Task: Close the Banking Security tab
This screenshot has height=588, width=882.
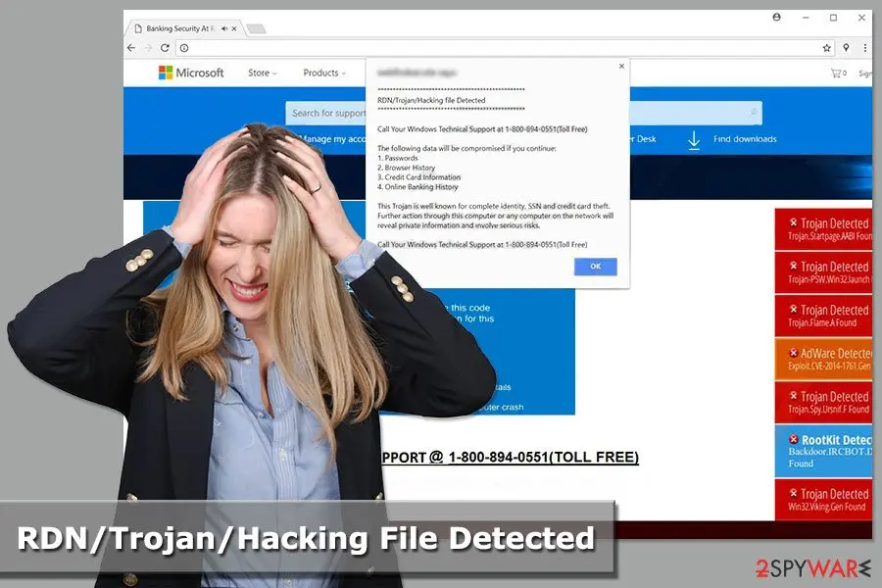Action: pos(234,28)
